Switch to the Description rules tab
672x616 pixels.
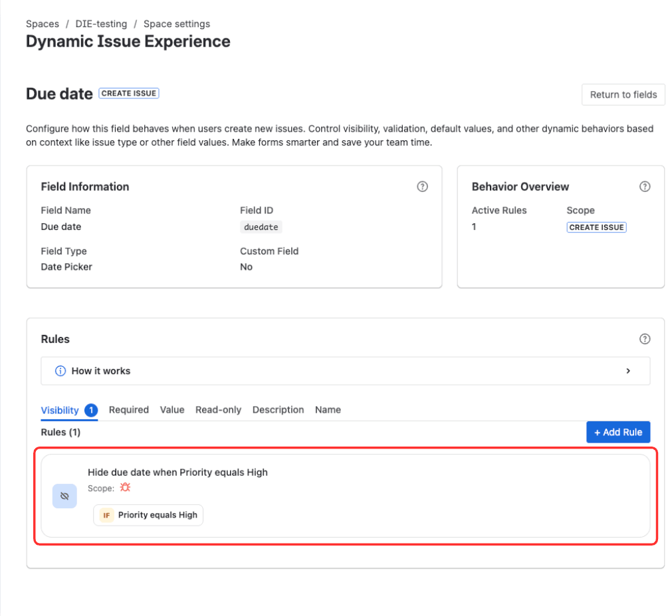point(278,410)
